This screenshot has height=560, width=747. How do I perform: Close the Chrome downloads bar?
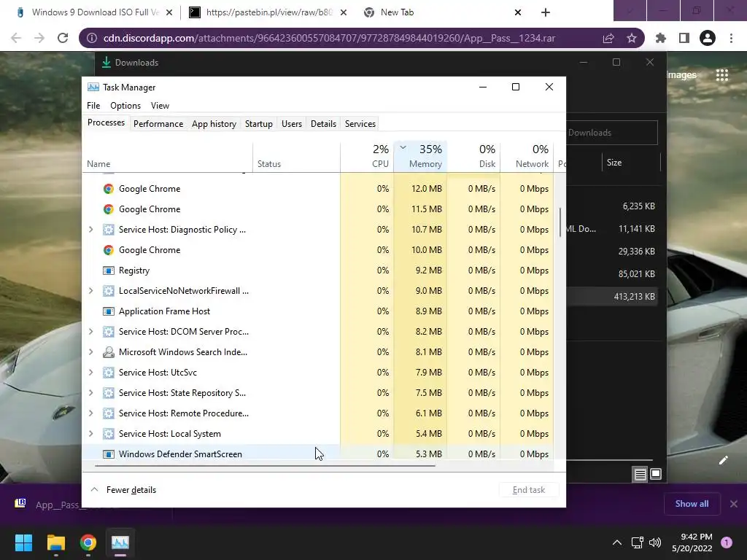point(734,504)
